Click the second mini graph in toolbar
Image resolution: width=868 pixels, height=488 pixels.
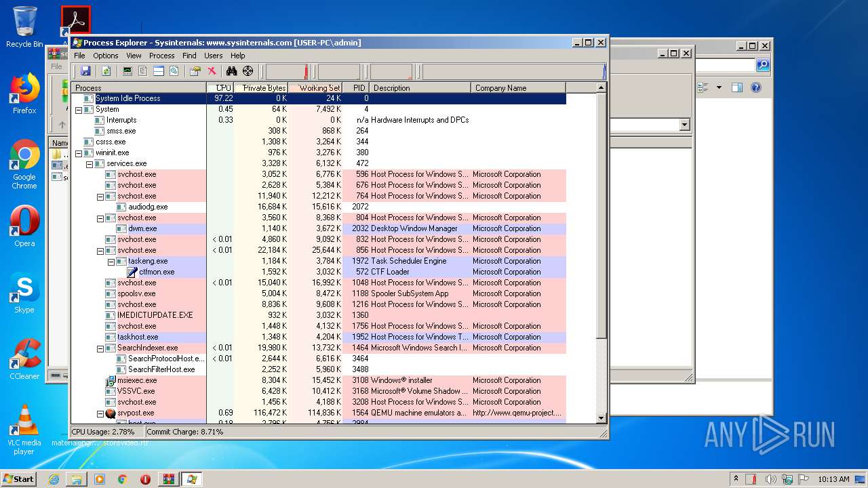point(339,71)
